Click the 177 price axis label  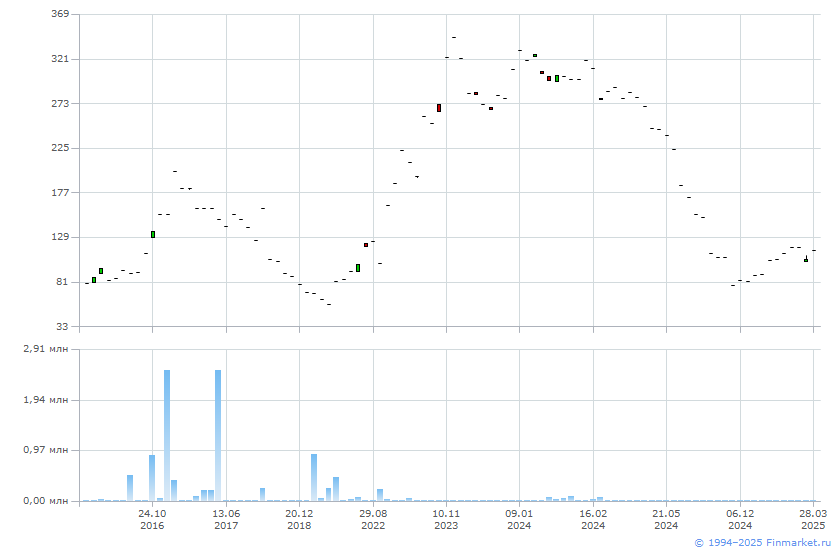[60, 192]
